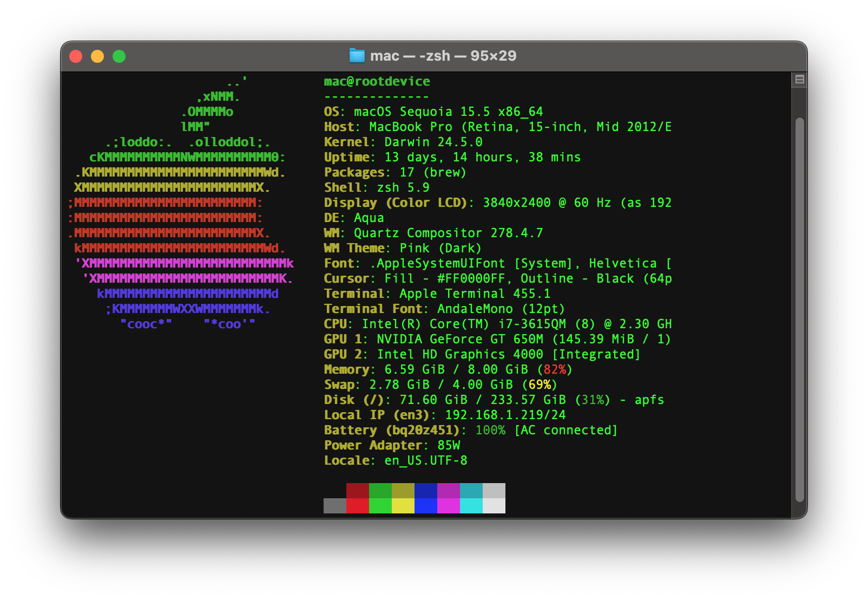The image size is (868, 599).
Task: Minimize the window with yellow button
Action: pyautogui.click(x=97, y=56)
